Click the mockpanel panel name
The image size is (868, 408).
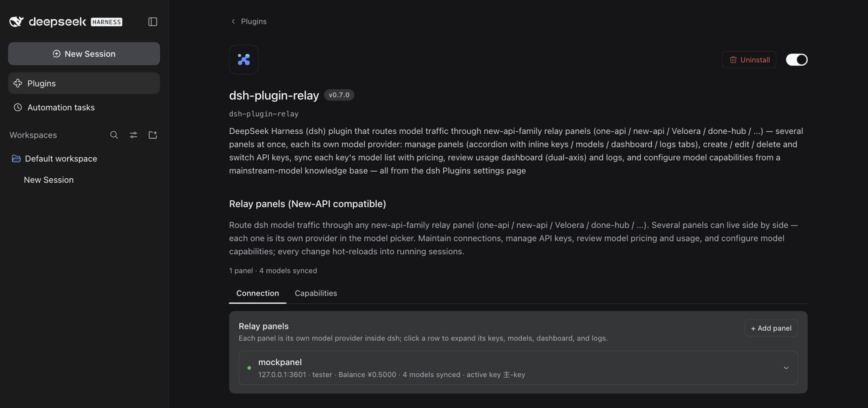tap(280, 362)
